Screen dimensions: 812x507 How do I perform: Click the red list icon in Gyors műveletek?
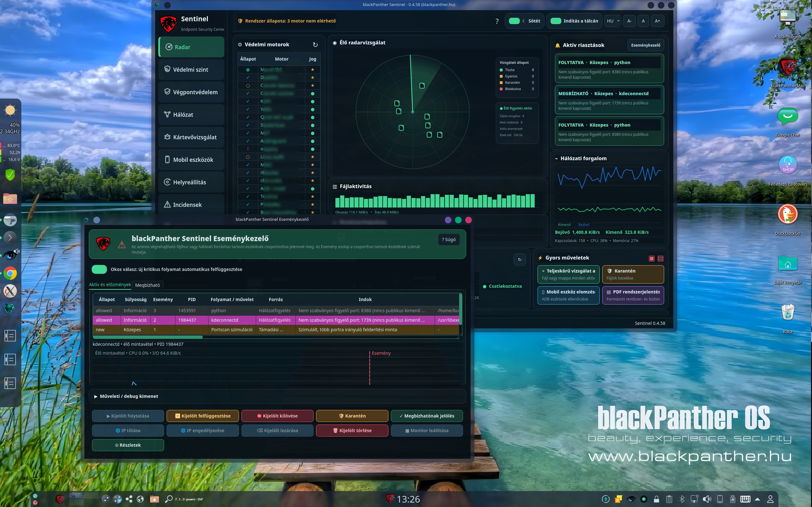[660, 258]
